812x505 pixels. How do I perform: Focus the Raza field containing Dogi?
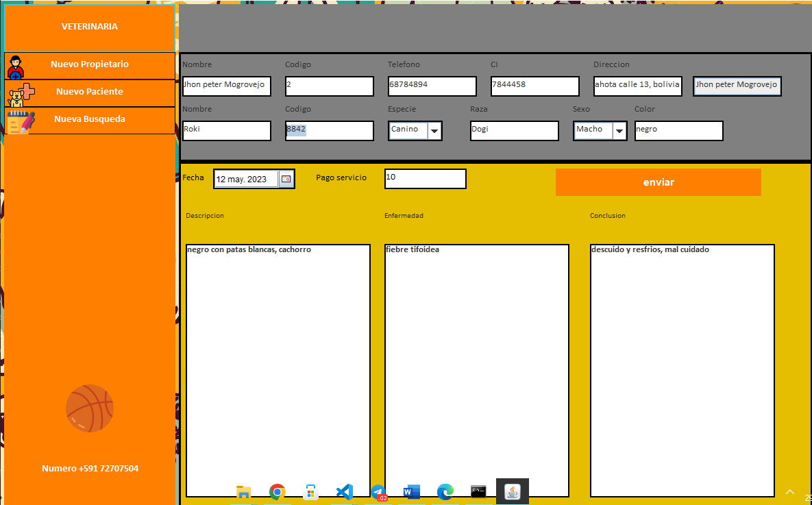tap(514, 131)
